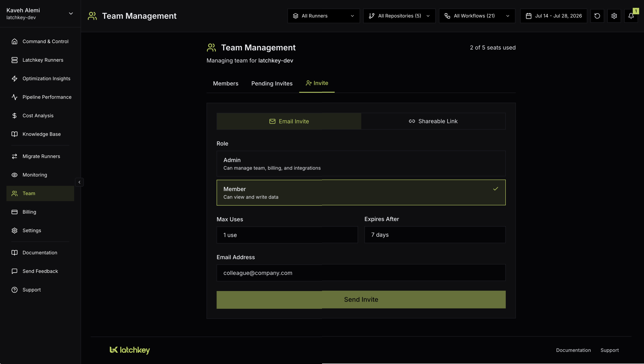644x364 pixels.
Task: Click the Team people icon in sidebar
Action: click(15, 193)
